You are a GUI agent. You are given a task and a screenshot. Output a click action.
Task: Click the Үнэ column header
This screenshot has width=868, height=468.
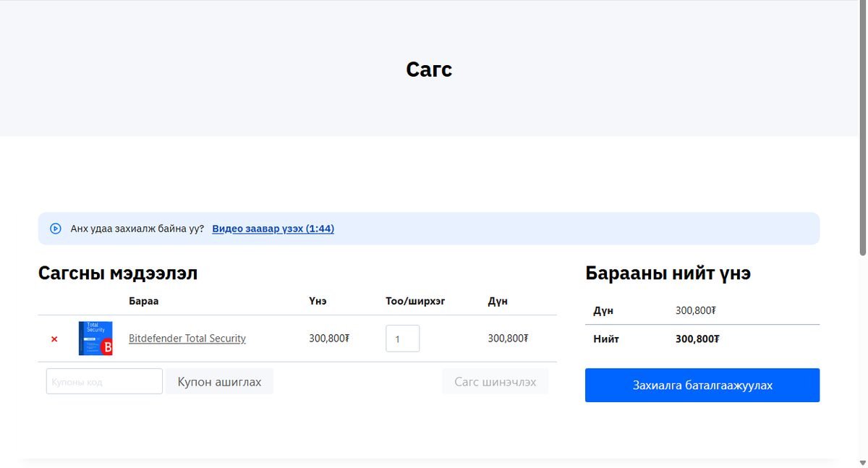coord(318,301)
